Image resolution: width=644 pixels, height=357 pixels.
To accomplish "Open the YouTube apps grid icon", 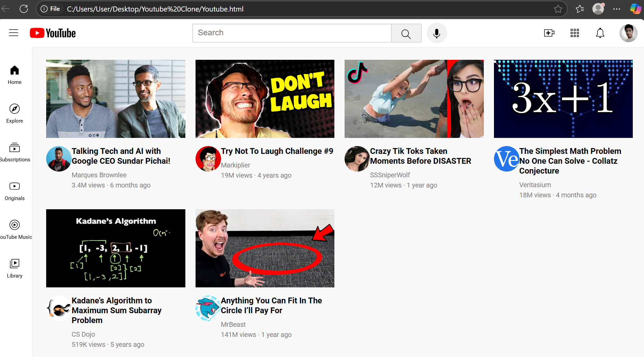I will point(574,33).
